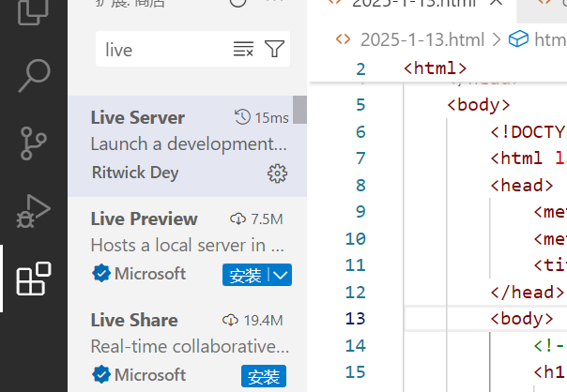Click line number 10 in the gutter
This screenshot has width=567, height=392.
tap(355, 239)
